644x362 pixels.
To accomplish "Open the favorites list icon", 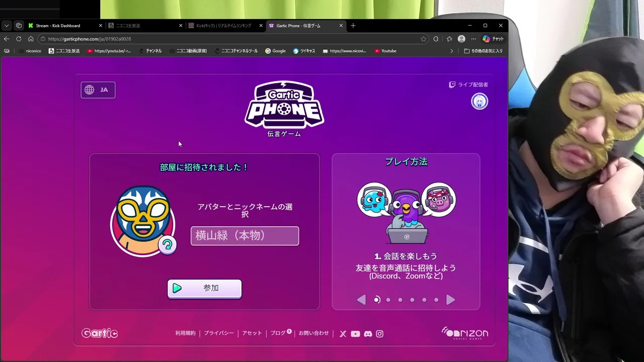I will (x=449, y=39).
